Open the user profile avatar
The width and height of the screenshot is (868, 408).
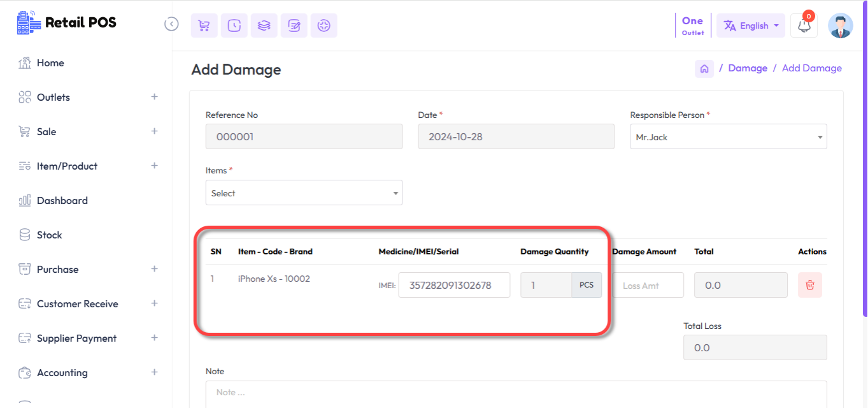point(840,25)
